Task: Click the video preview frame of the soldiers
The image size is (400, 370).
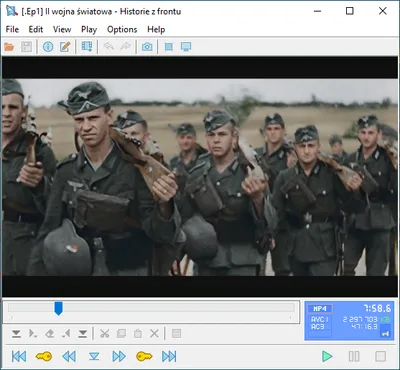Action: [200, 177]
